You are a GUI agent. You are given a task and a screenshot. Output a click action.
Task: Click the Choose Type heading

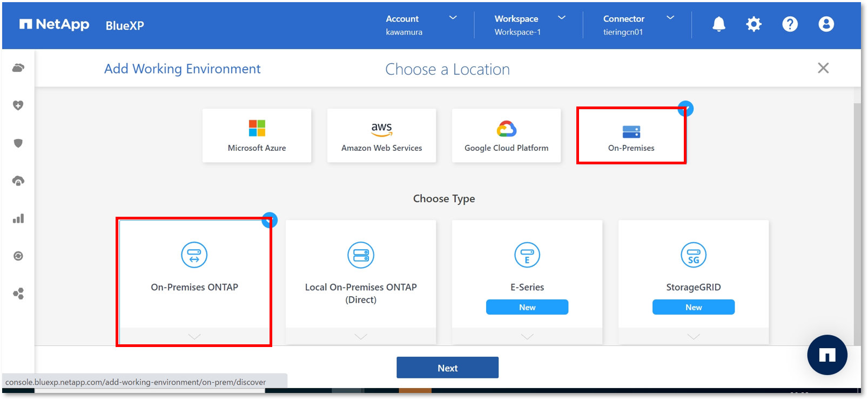point(444,198)
